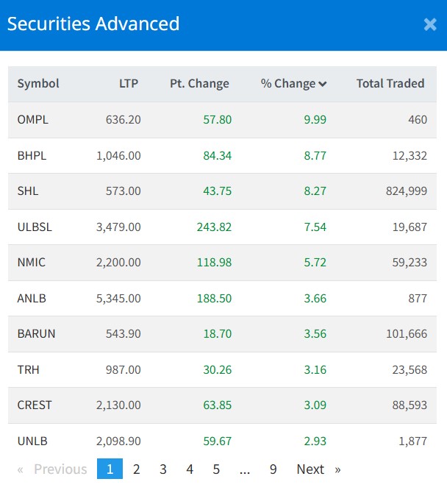The width and height of the screenshot is (447, 504).
Task: Jump to page 5 of securities
Action: click(x=216, y=469)
